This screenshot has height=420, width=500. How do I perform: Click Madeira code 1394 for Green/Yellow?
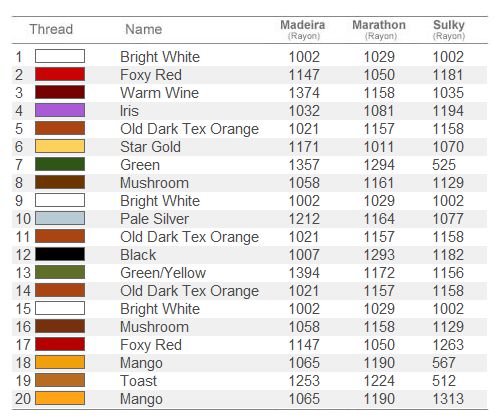pyautogui.click(x=304, y=273)
